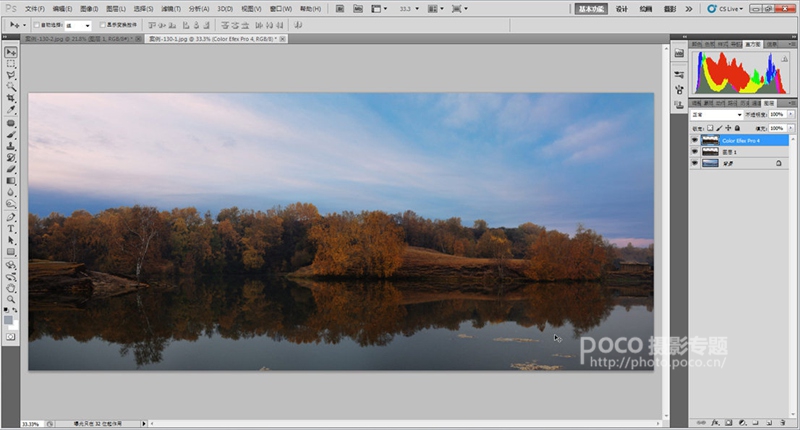Select the Move tool in toolbox
The image size is (800, 430).
point(11,53)
